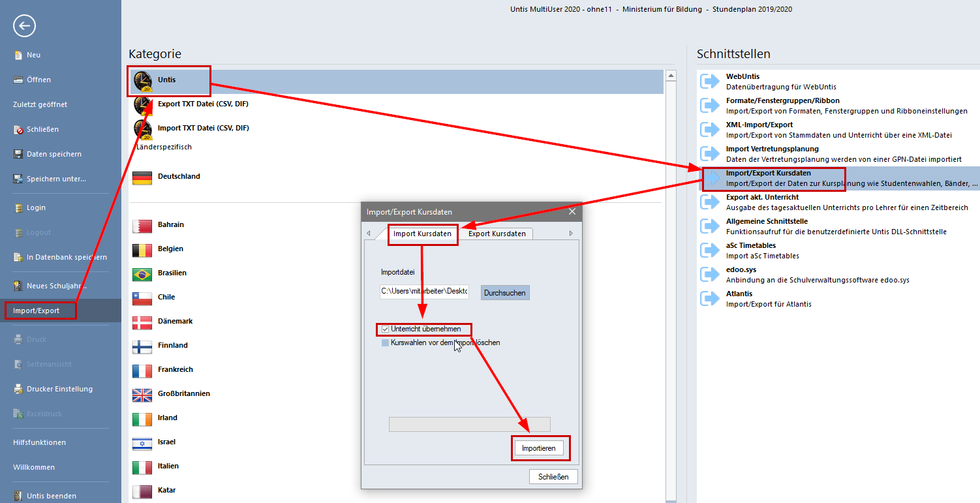The width and height of the screenshot is (980, 503).
Task: Close the Import/Export Kursdaten dialog
Action: pos(572,212)
